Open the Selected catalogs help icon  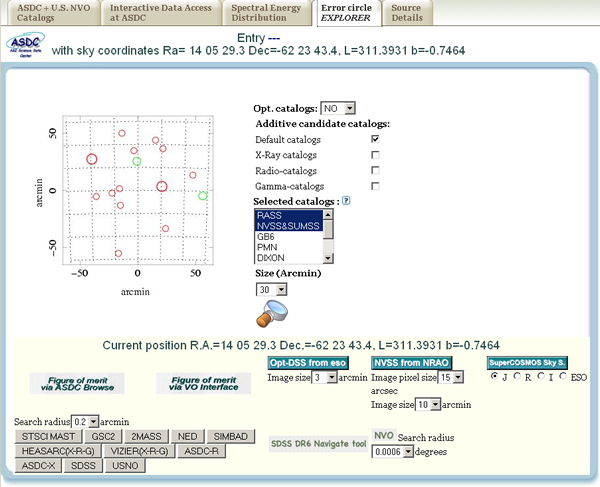(x=346, y=201)
